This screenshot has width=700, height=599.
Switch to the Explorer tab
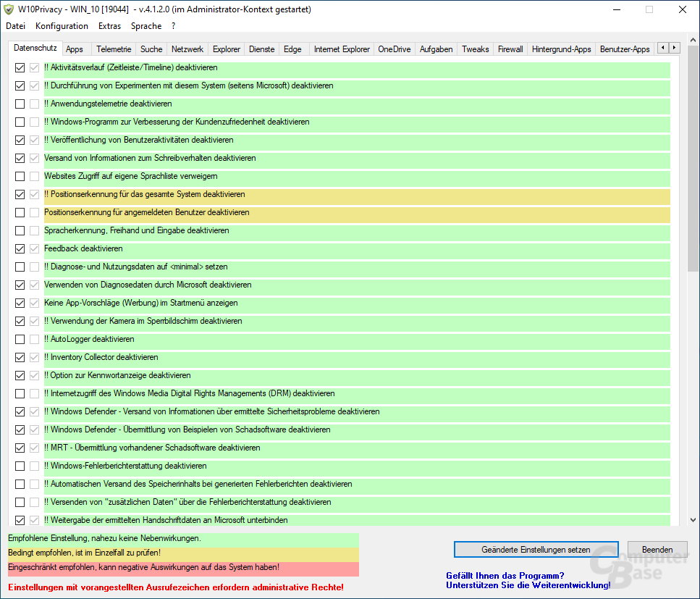click(x=227, y=49)
